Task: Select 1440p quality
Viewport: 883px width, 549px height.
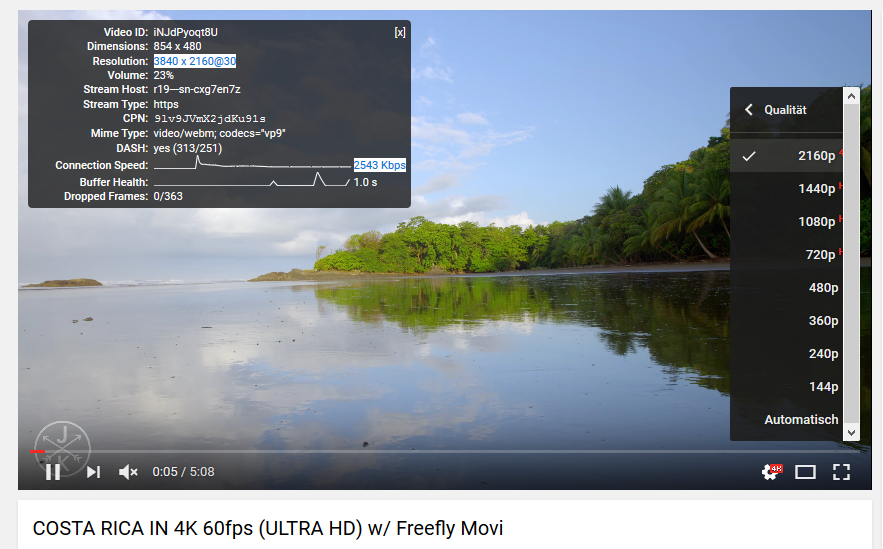Action: (787, 189)
